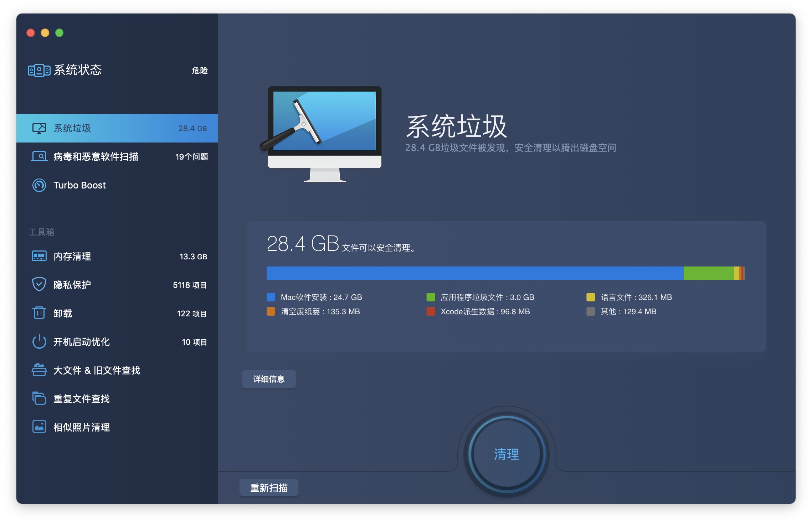Select 重复文件查找 icon
Image resolution: width=812 pixels, height=523 pixels.
pos(38,397)
